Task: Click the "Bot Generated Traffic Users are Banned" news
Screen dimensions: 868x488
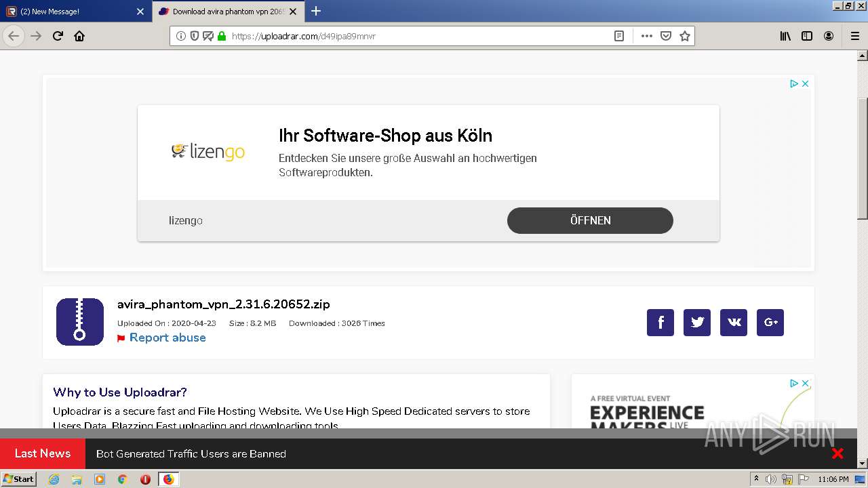Action: coord(191,454)
